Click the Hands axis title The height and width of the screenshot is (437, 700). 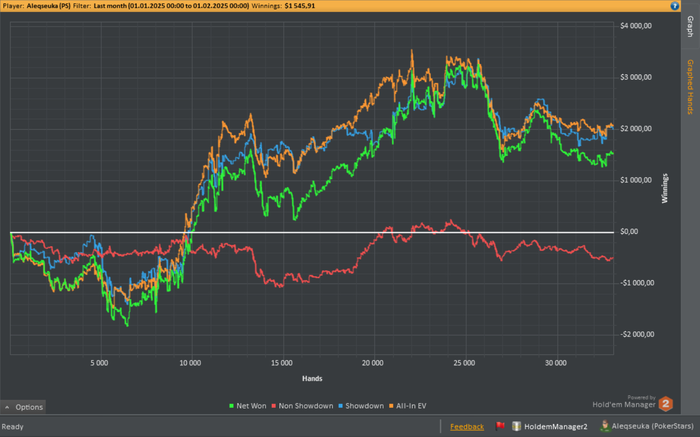tap(312, 379)
